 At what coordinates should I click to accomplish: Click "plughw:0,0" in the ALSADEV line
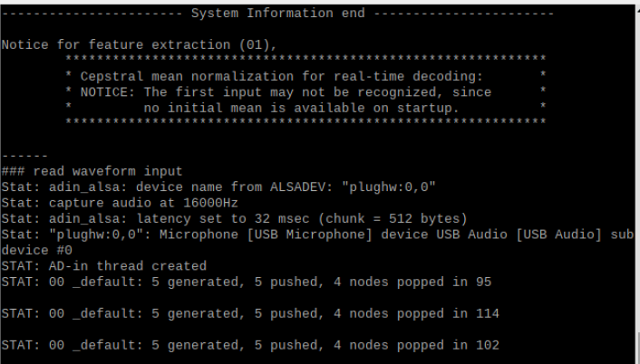pyautogui.click(x=392, y=186)
